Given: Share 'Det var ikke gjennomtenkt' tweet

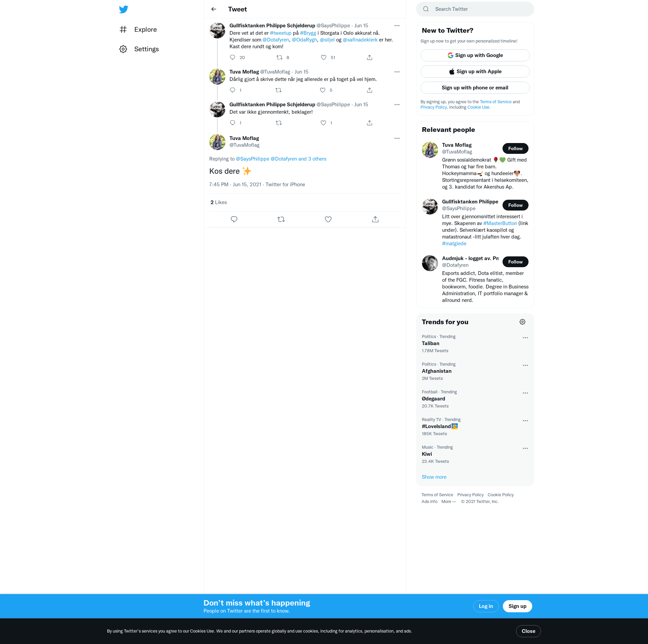Looking at the screenshot, I should click(x=370, y=123).
